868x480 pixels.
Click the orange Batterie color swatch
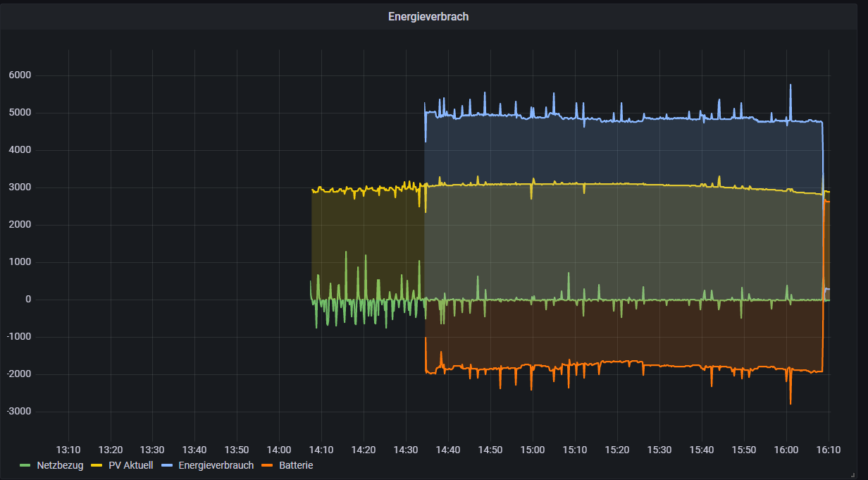click(x=268, y=466)
